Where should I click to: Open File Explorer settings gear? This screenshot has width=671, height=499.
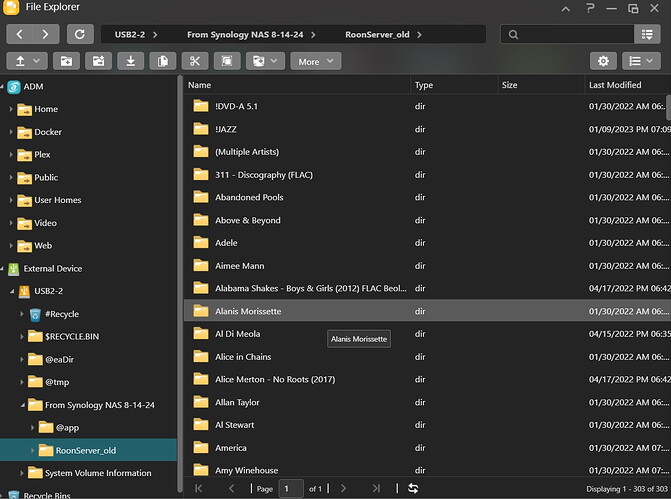[603, 61]
